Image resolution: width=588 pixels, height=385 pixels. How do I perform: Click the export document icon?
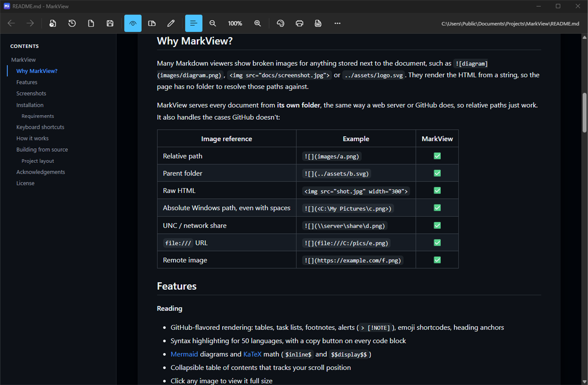coord(318,23)
